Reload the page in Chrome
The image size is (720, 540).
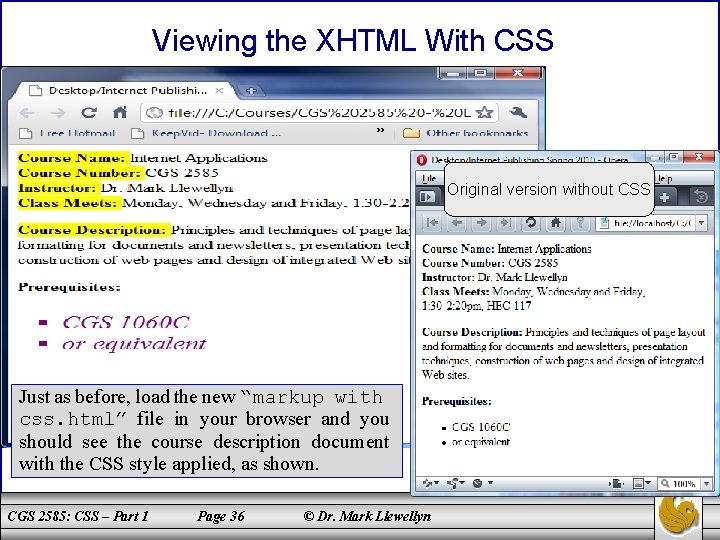(x=89, y=112)
